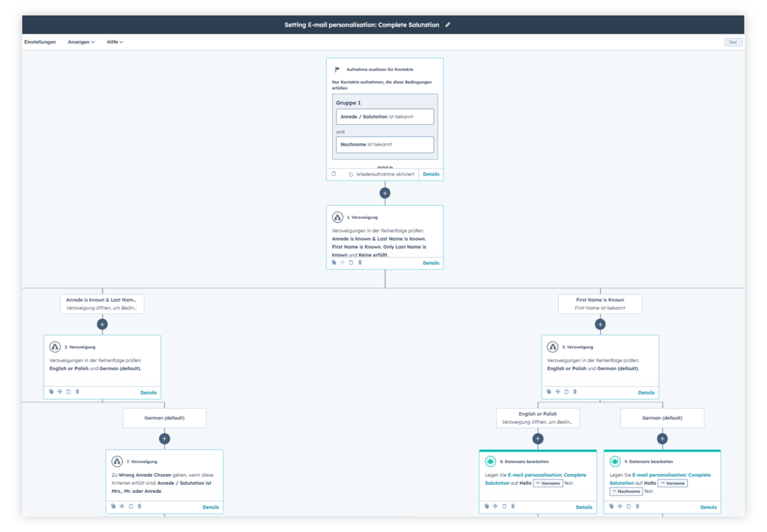This screenshot has height=532, width=767.
Task: Click the re-enrollment refresh icon beside Wiederaufnahme aktiviert
Action: tap(351, 175)
